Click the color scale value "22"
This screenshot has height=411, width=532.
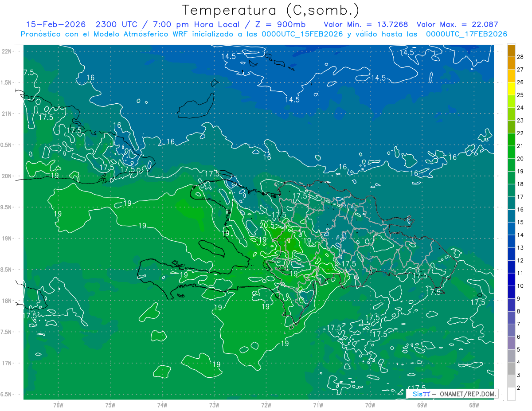click(x=520, y=133)
